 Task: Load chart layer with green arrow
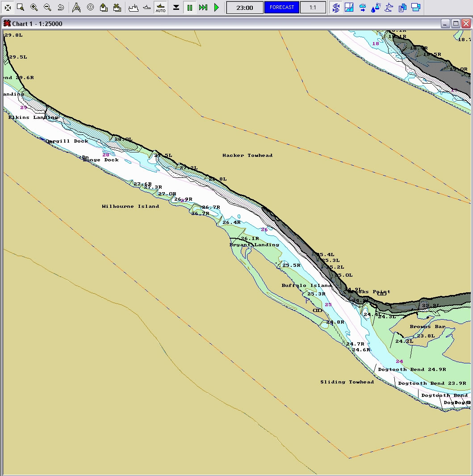(x=104, y=7)
